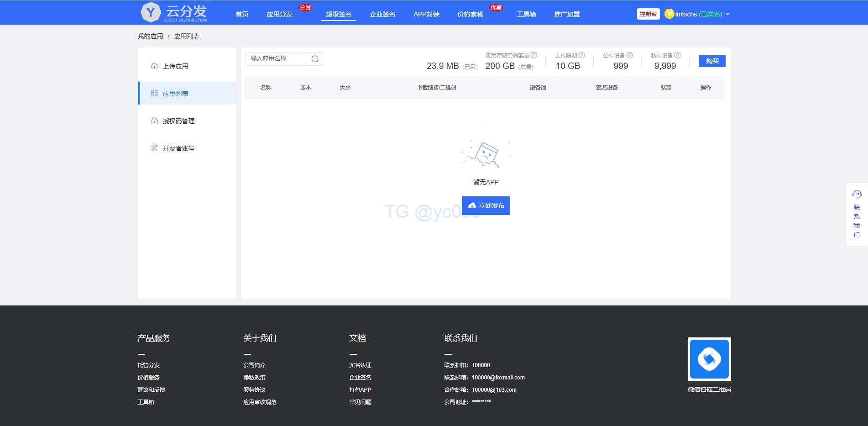Viewport: 868px width, 426px height.
Task: Click the 开发者账号 key icon
Action: coord(154,147)
